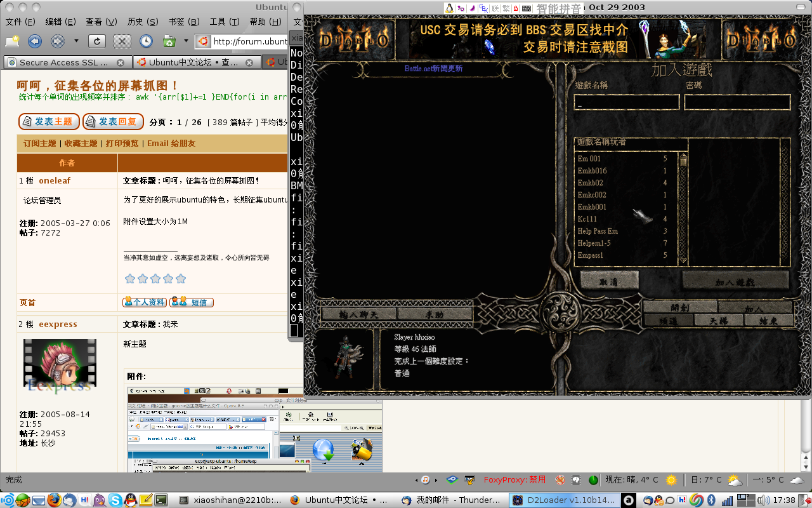Open the oneleaf author profile link

(55, 180)
